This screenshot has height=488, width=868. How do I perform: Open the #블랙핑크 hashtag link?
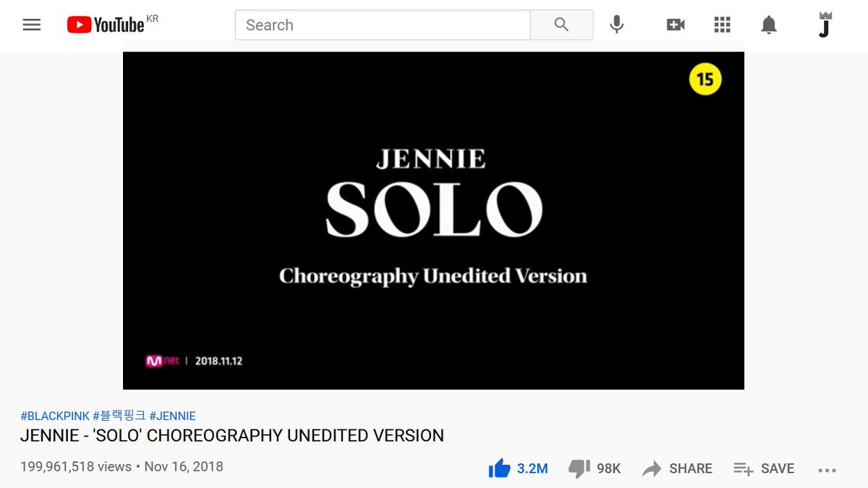pyautogui.click(x=119, y=416)
